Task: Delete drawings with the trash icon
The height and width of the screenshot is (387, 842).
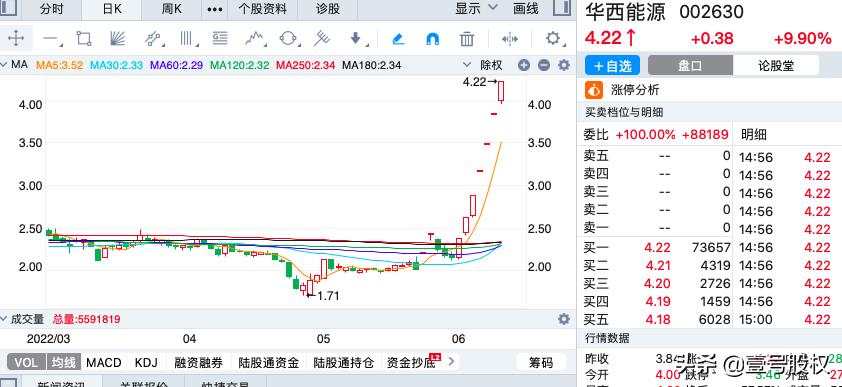Action: 467,39
